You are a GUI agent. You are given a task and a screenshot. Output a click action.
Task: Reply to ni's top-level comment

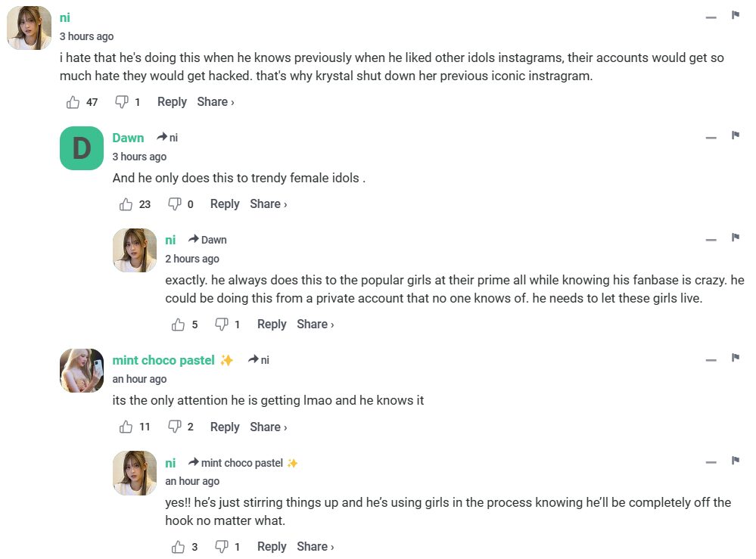point(172,102)
